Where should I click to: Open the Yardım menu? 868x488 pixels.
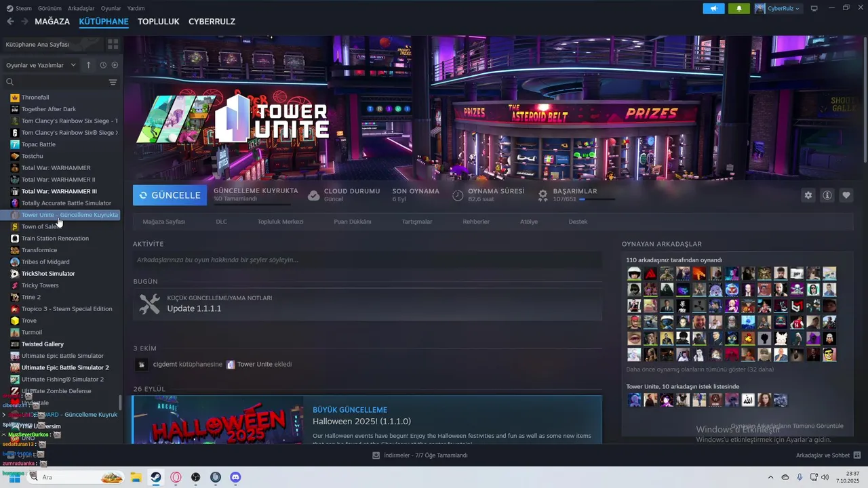tap(136, 8)
